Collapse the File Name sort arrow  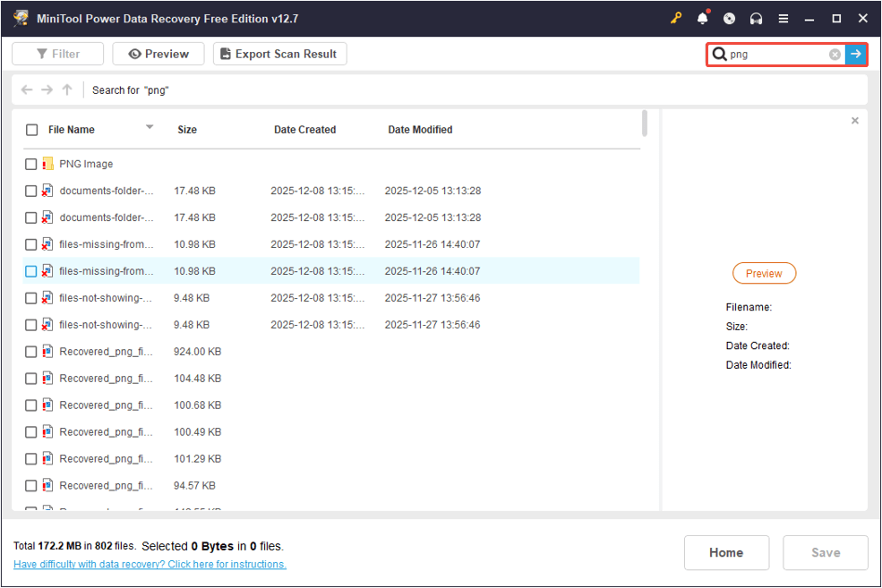[x=150, y=127]
